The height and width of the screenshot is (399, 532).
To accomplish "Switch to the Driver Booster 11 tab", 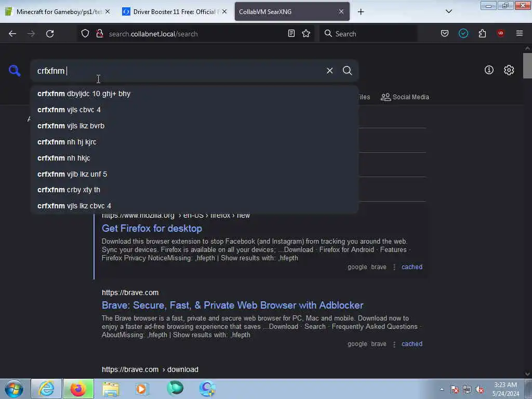I will tap(175, 11).
